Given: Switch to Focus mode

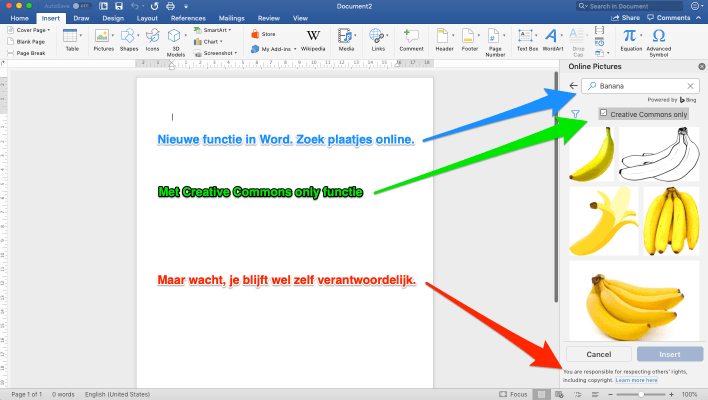Looking at the screenshot, I should [513, 394].
